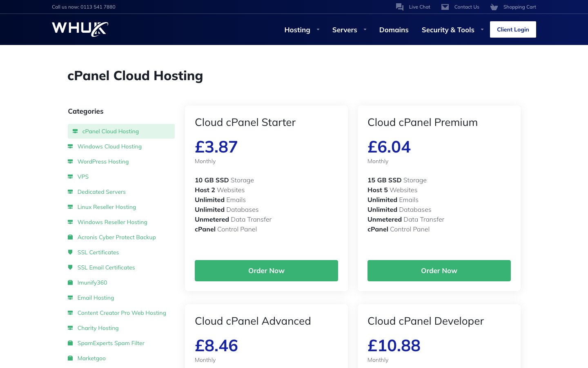The width and height of the screenshot is (588, 368).
Task: Expand the Security & Tools menu arrow
Action: (x=482, y=29)
